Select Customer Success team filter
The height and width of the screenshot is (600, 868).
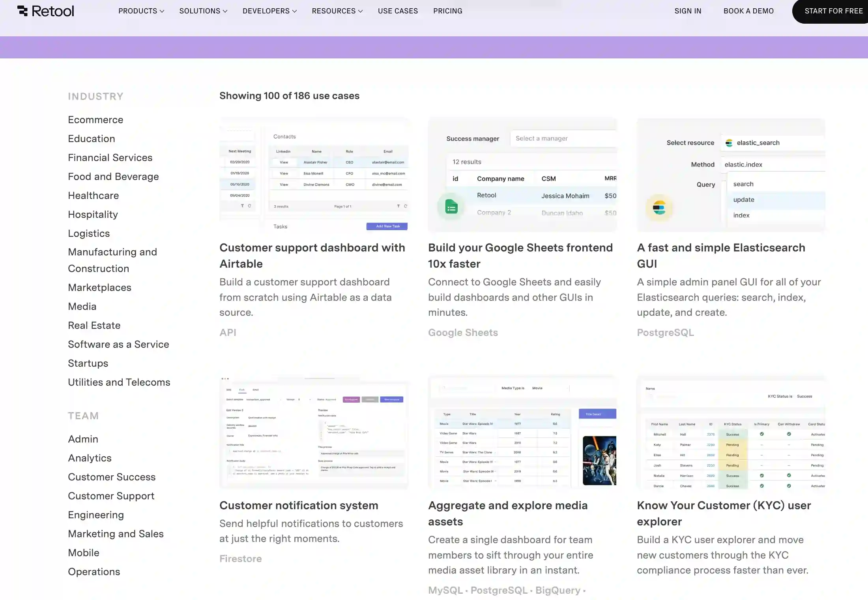point(112,477)
